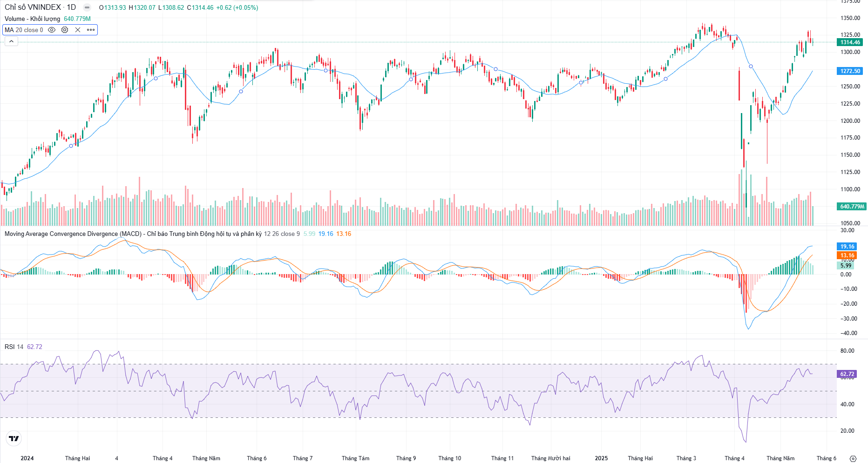
Task: Open MA 20 indicator settings gear
Action: click(65, 30)
